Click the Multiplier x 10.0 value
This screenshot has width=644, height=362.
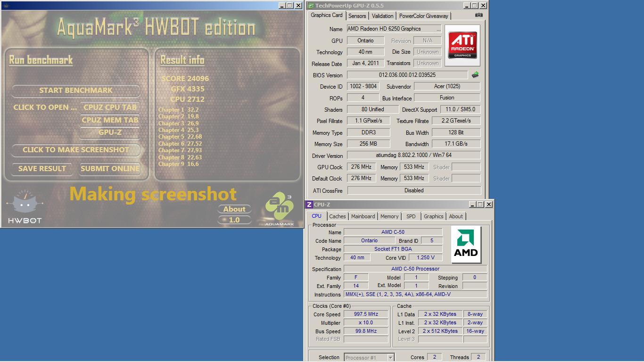[366, 322]
